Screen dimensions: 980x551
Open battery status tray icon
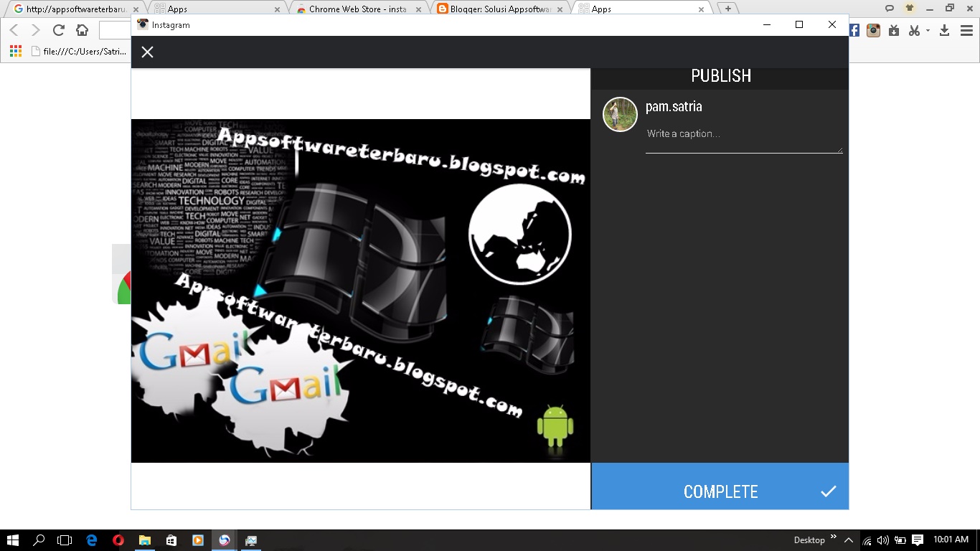(x=900, y=540)
